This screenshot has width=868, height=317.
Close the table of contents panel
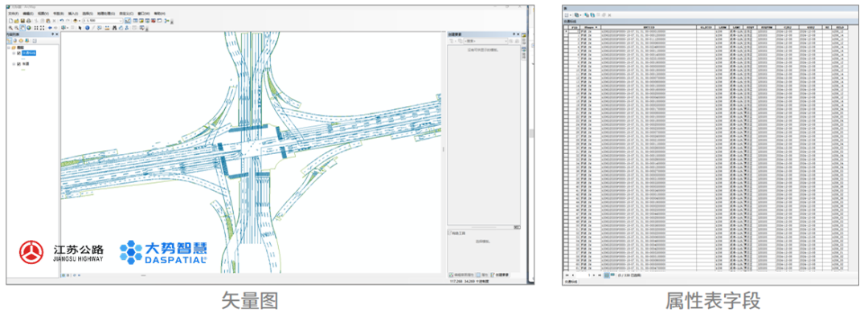56,34
